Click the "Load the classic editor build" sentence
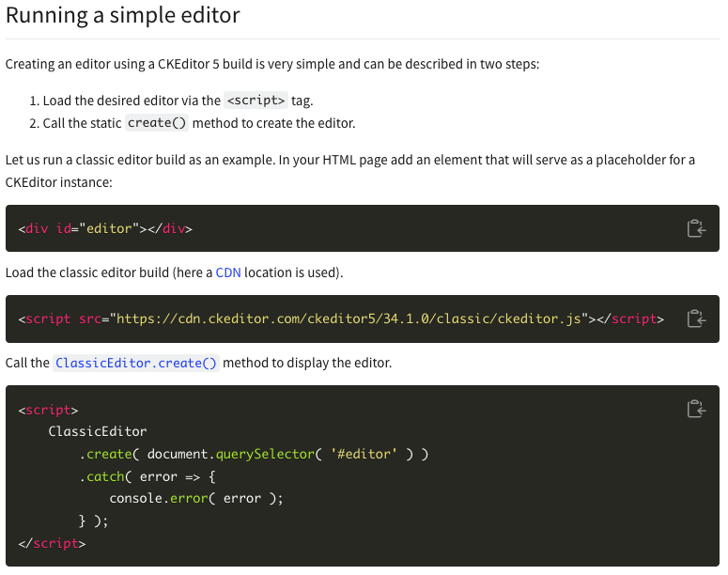The width and height of the screenshot is (728, 575). point(174,272)
